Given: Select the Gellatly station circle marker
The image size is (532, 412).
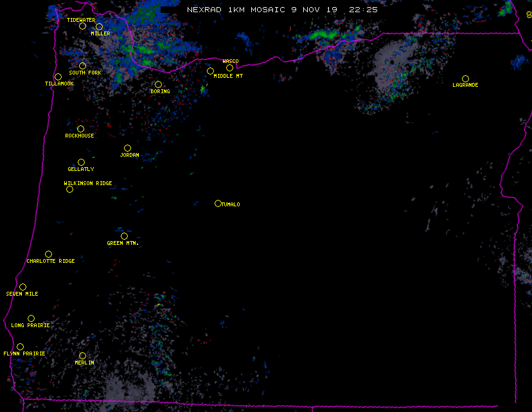Looking at the screenshot, I should (81, 162).
